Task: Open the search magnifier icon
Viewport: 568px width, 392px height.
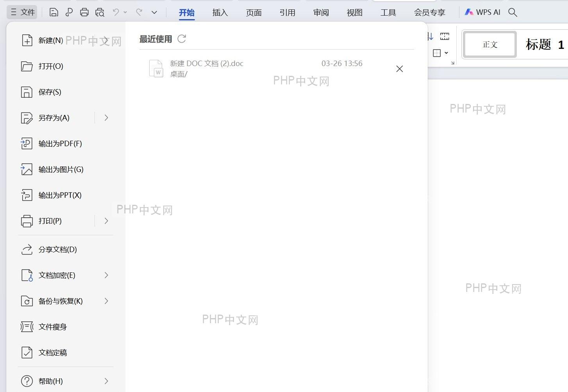Action: (513, 13)
